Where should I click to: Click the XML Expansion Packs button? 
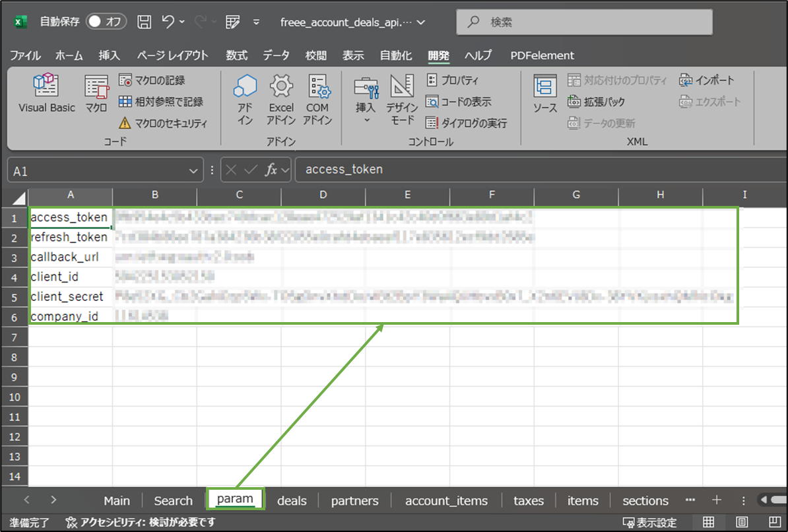tap(596, 102)
